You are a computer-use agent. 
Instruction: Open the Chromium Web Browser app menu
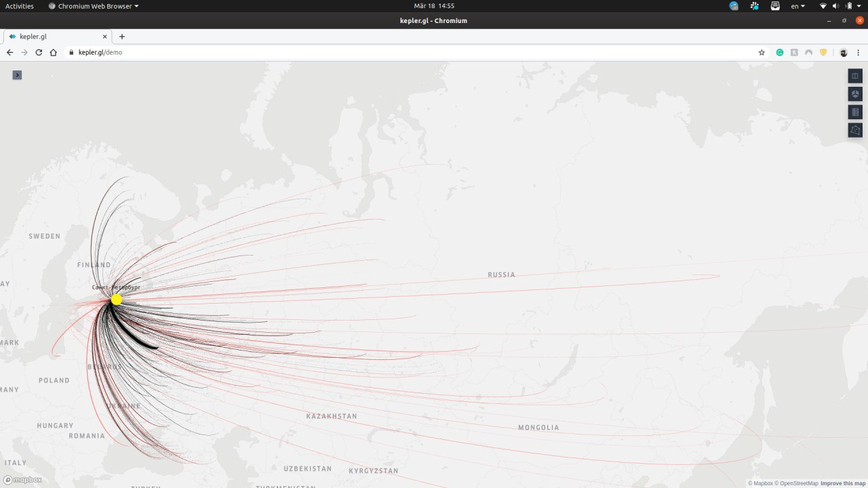click(x=94, y=6)
